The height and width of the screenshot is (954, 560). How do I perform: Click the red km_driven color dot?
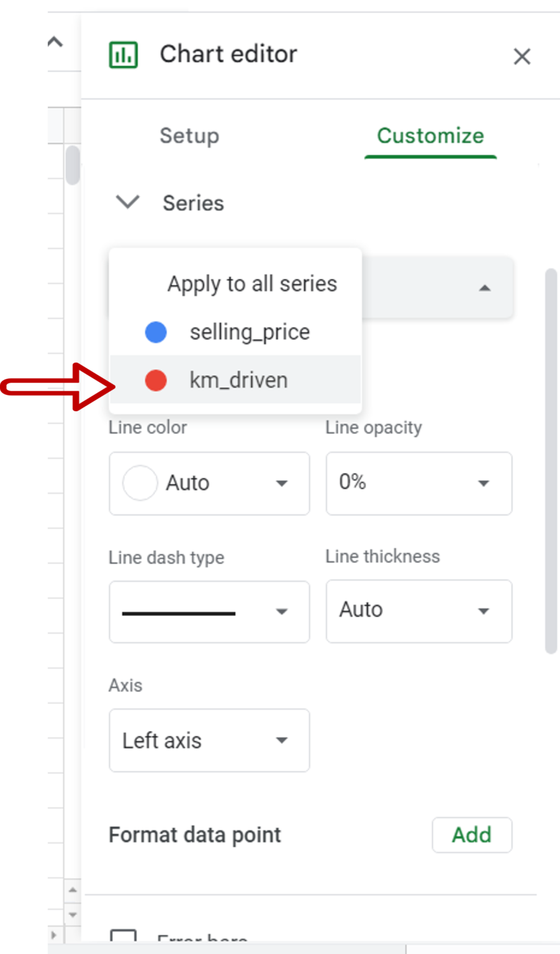tap(156, 380)
